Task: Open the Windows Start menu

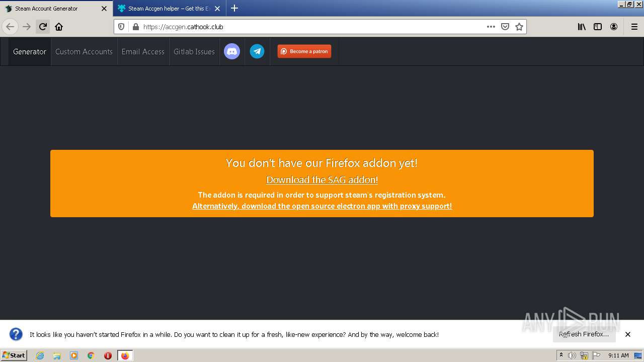Action: [x=14, y=355]
